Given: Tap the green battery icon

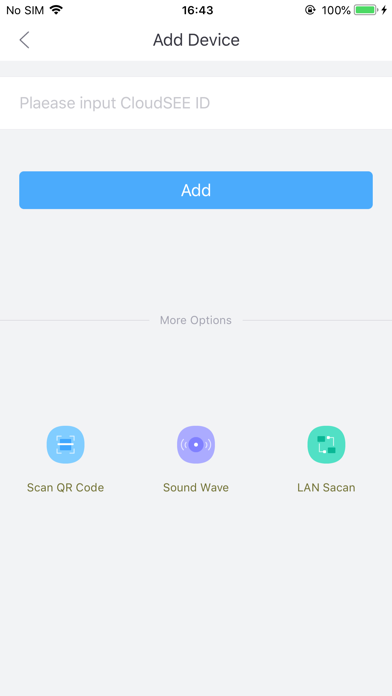Looking at the screenshot, I should (x=366, y=10).
